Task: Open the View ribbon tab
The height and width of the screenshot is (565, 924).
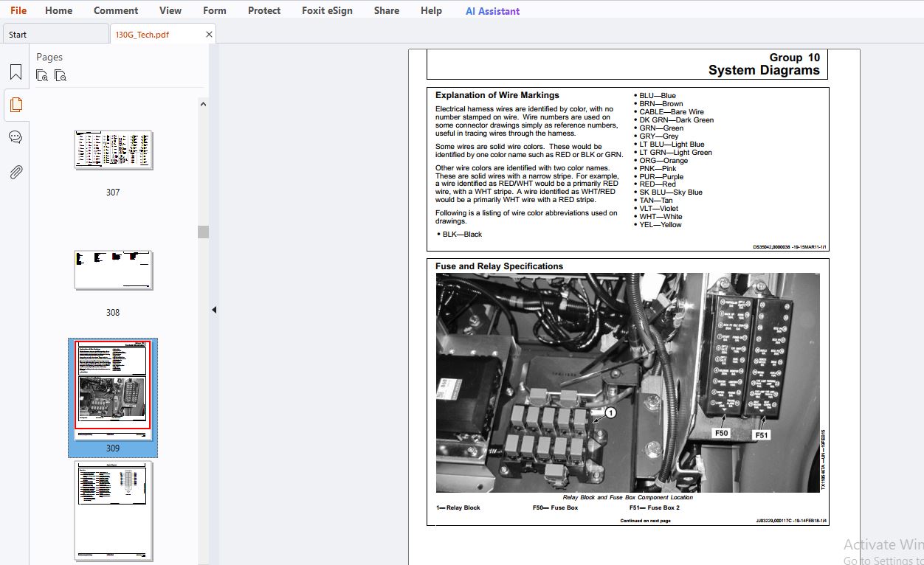Action: (x=170, y=10)
